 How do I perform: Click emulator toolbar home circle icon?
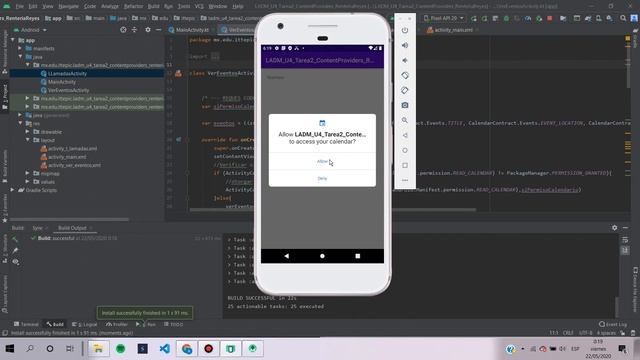coord(404,150)
